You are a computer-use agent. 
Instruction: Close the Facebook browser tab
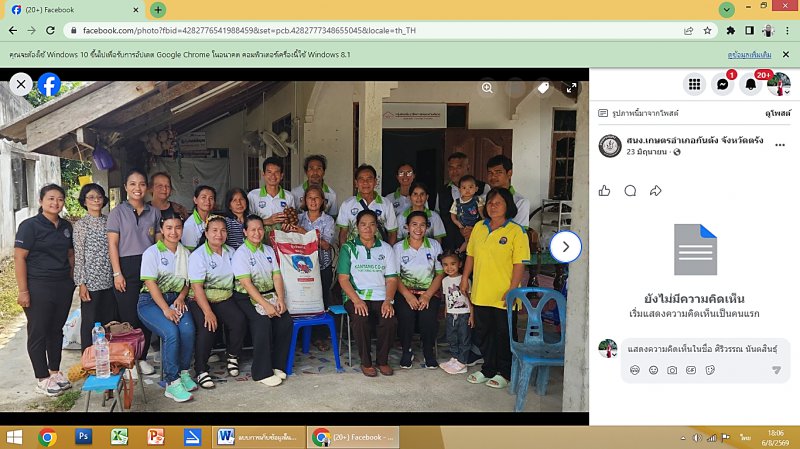[136, 10]
